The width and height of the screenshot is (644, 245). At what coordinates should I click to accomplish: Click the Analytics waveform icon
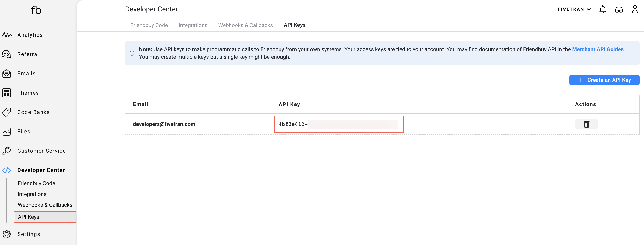(x=7, y=35)
